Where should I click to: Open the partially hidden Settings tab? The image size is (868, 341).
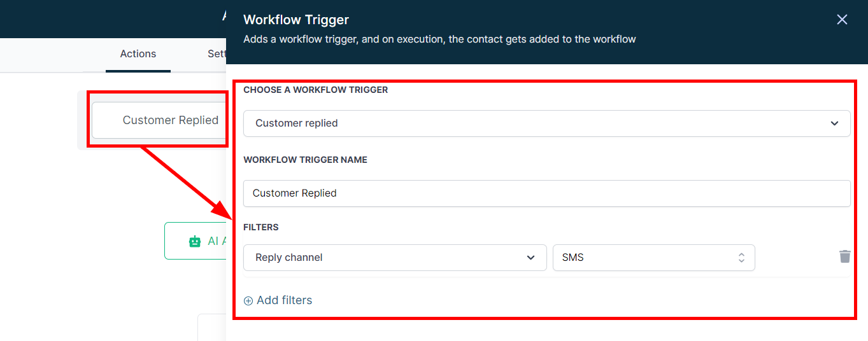(x=217, y=54)
